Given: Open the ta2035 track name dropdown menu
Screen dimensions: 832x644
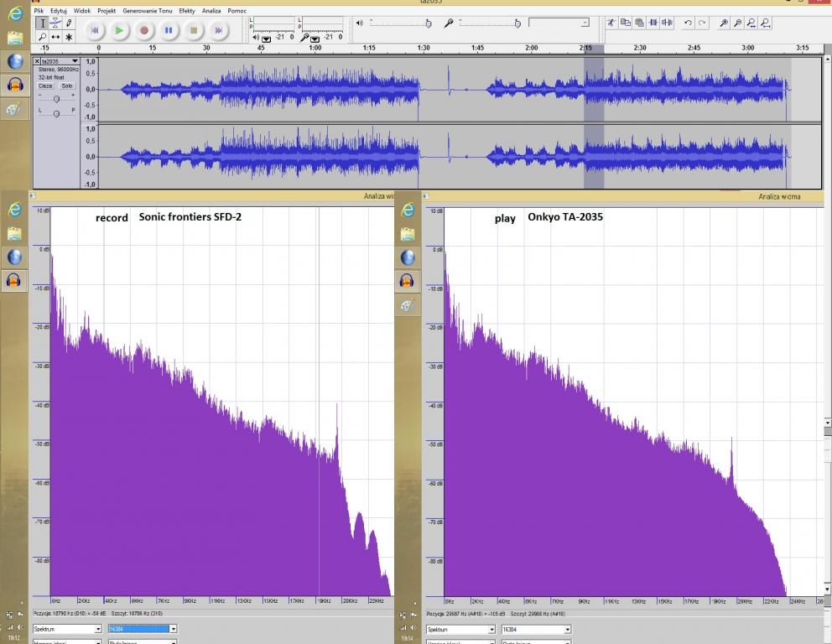Looking at the screenshot, I should [x=75, y=61].
